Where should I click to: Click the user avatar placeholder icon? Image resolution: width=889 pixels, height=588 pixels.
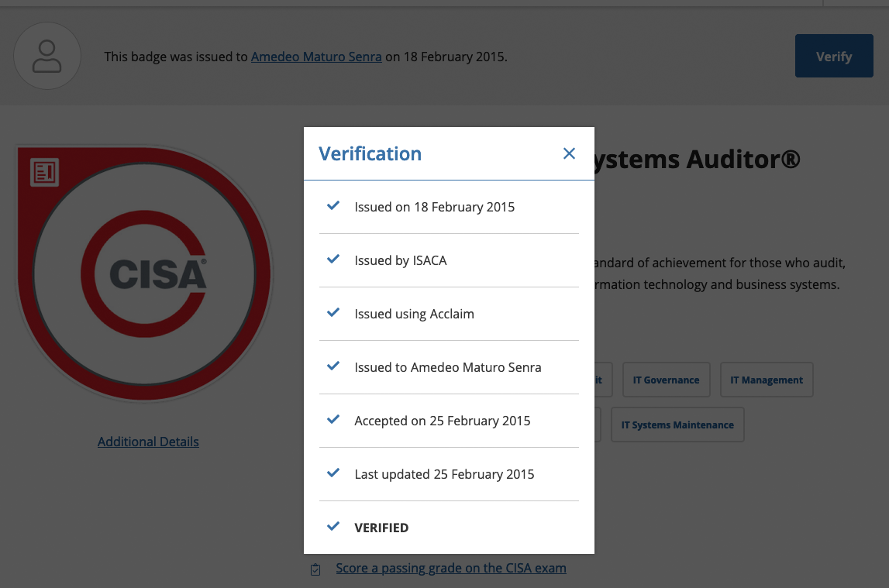47,56
